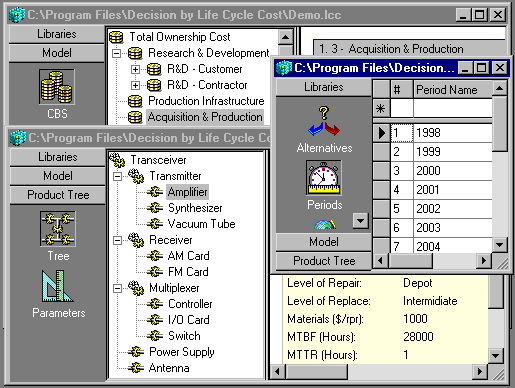Open the Parameters ruler icon
This screenshot has width=515, height=388.
tap(57, 286)
